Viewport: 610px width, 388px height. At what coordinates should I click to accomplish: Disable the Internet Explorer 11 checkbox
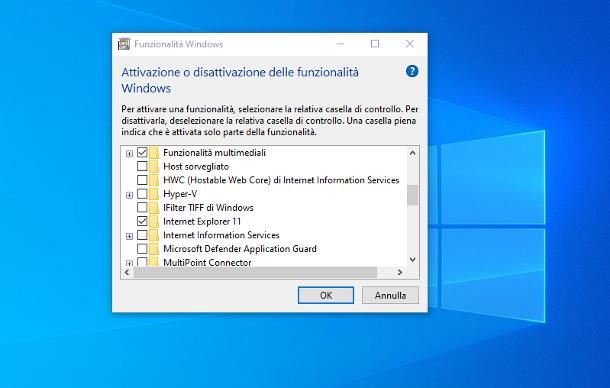pyautogui.click(x=142, y=221)
